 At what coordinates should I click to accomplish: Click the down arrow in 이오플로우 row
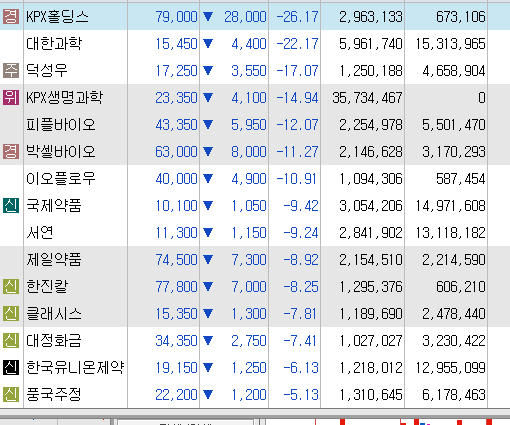tap(208, 178)
